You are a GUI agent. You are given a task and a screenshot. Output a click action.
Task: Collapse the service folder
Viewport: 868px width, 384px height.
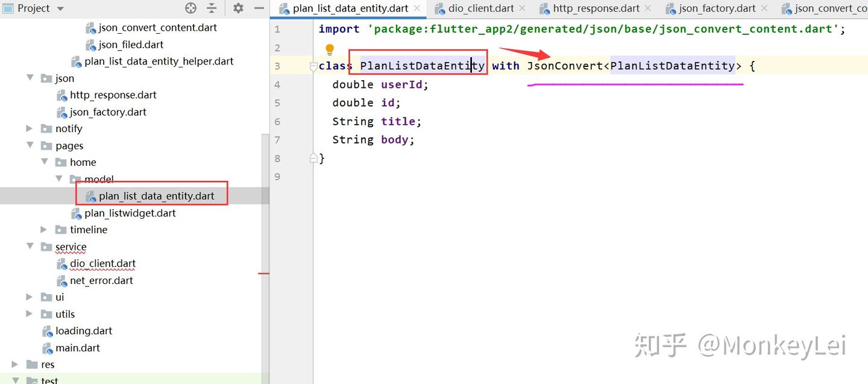coord(30,247)
